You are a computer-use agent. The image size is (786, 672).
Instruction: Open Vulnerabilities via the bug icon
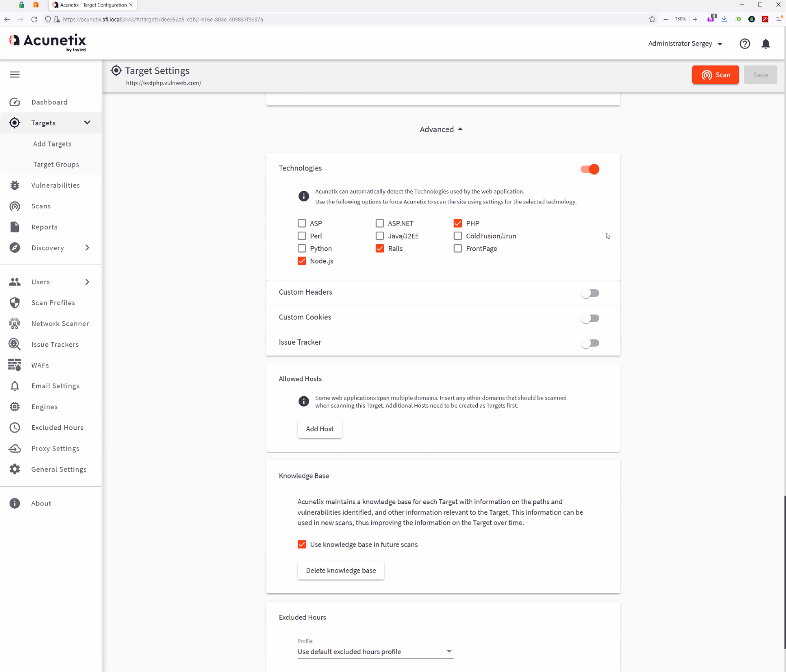[15, 185]
